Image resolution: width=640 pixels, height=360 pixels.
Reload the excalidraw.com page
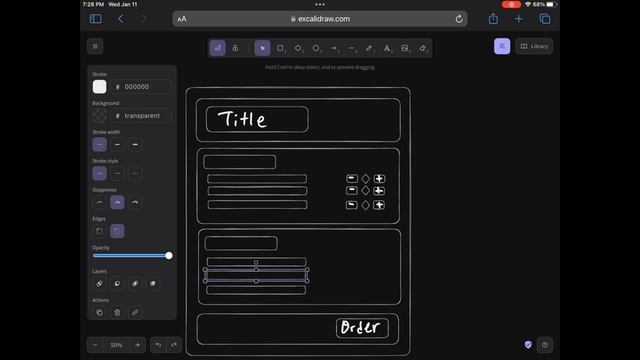[459, 19]
